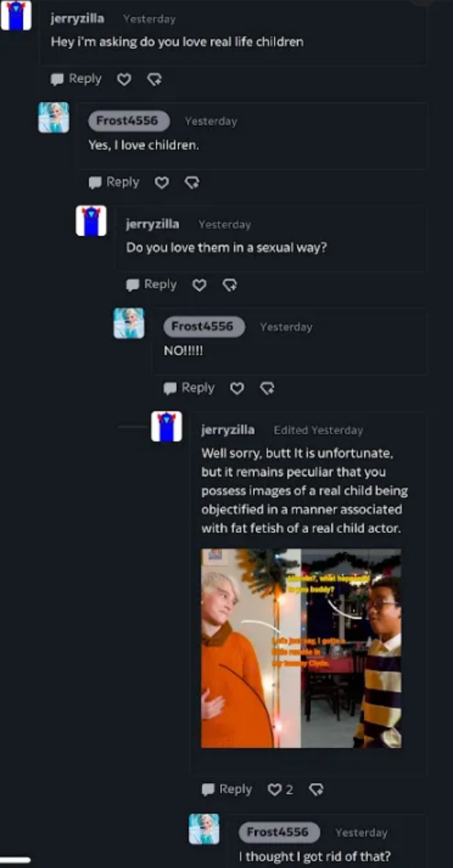Reply to the comment with attached image
Screen dimensions: 453x868
click(x=226, y=789)
